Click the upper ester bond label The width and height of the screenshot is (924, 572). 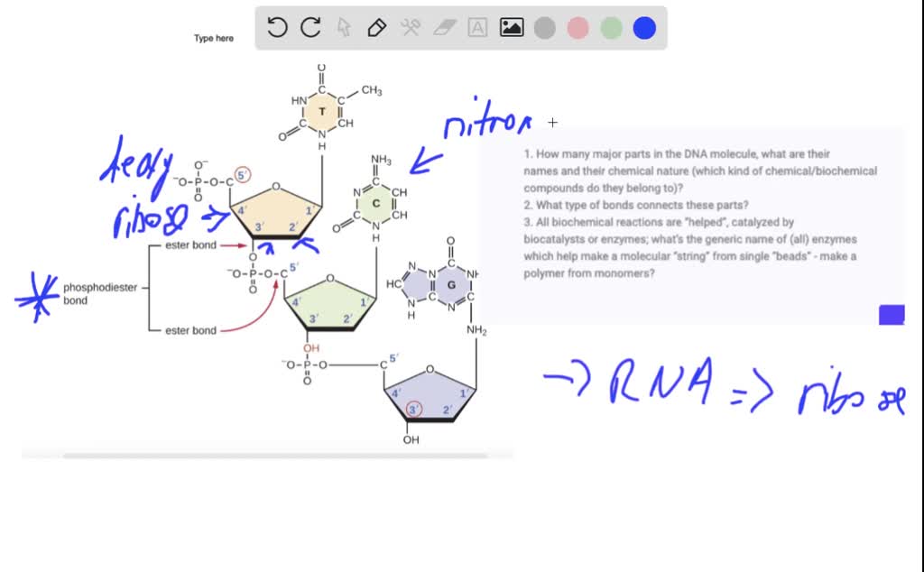(190, 244)
